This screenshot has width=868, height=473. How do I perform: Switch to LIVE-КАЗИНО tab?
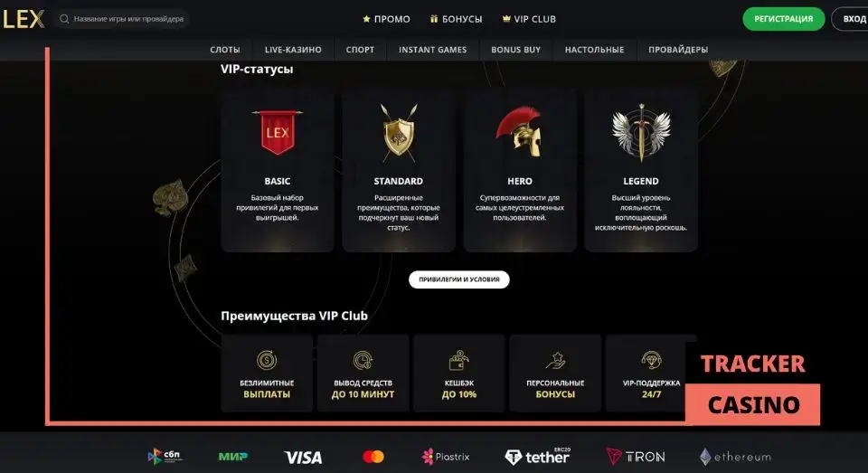point(293,50)
